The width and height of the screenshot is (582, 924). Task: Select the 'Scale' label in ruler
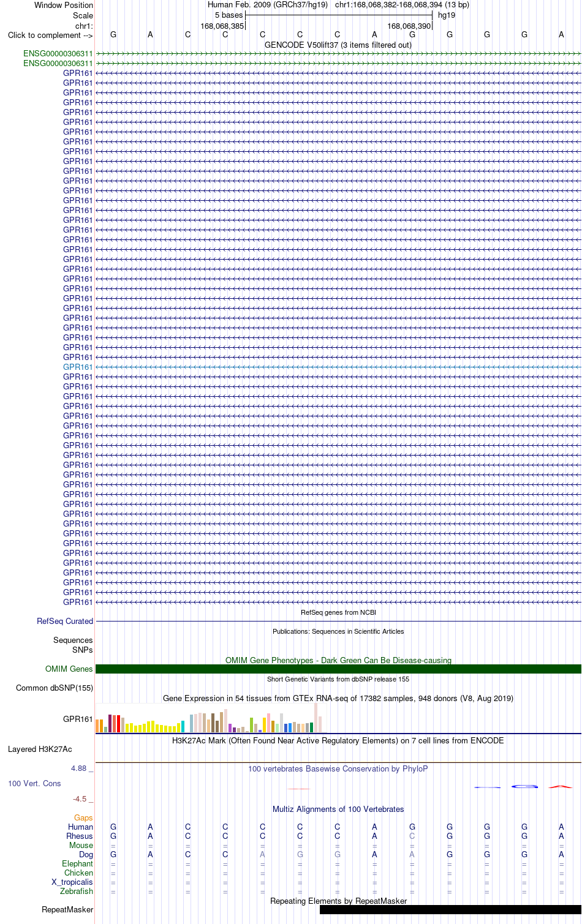83,15
